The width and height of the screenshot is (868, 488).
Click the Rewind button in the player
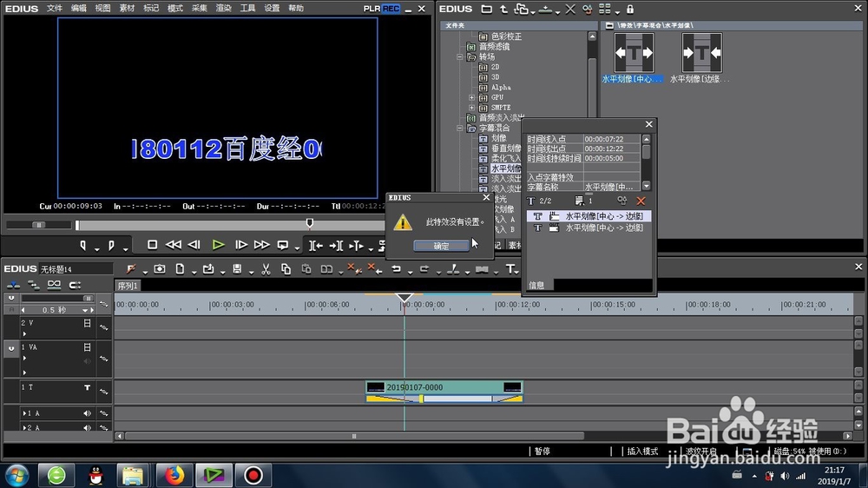pos(174,245)
